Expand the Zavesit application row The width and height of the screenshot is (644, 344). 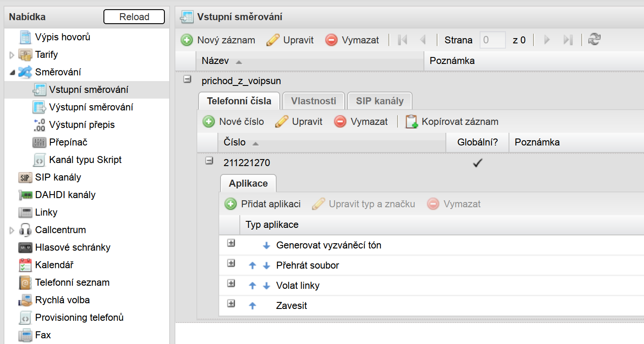[231, 303]
